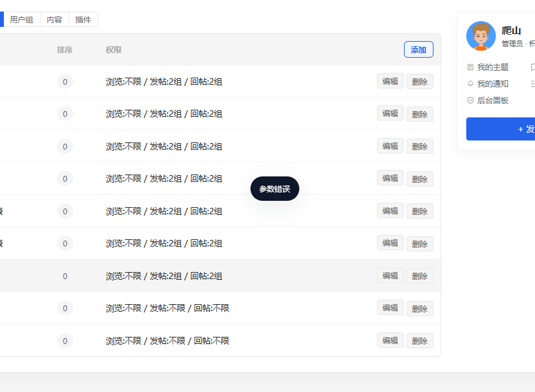
Task: Click the 添加 button
Action: coord(419,49)
